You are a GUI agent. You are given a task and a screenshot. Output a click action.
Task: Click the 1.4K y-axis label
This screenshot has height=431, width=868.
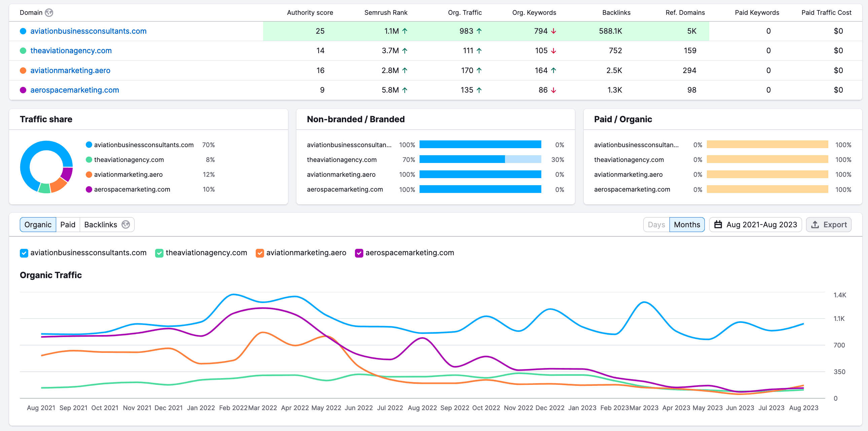pyautogui.click(x=840, y=295)
